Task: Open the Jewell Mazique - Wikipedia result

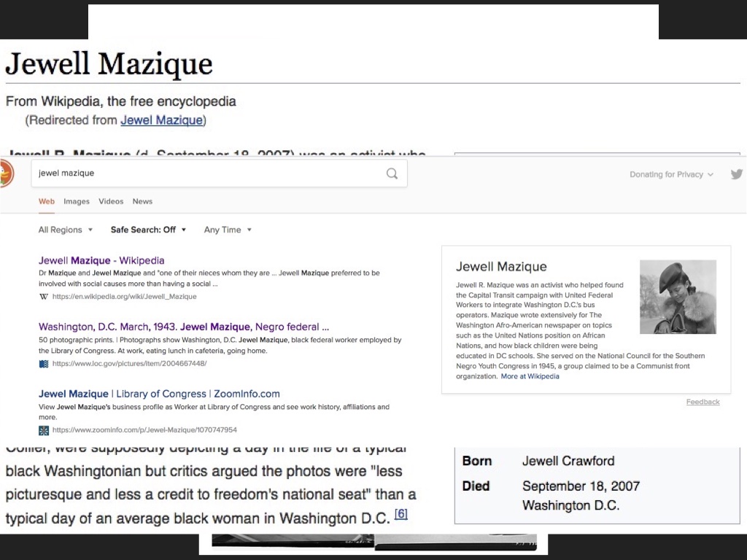Action: (x=101, y=260)
